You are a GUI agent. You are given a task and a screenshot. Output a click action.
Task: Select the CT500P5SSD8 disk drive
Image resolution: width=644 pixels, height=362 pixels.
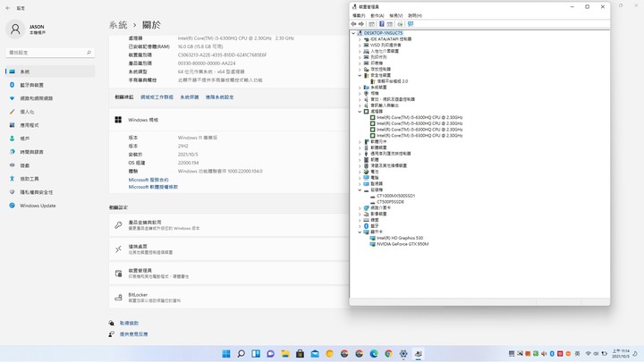pos(390,202)
